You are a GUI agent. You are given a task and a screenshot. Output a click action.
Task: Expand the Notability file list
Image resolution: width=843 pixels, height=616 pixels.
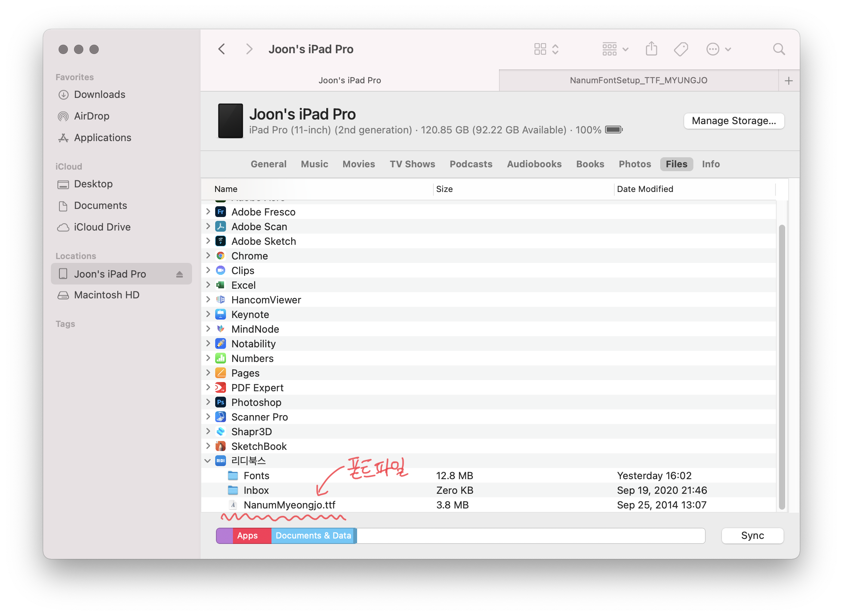(x=208, y=344)
